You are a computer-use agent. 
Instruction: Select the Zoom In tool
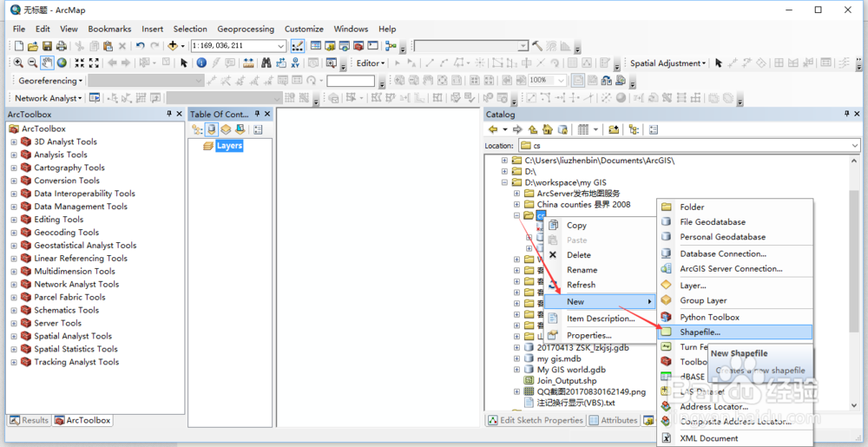pyautogui.click(x=18, y=63)
